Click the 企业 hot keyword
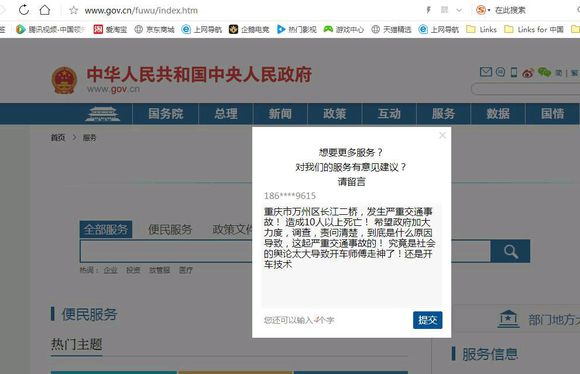This screenshot has height=374, width=580. 110,270
